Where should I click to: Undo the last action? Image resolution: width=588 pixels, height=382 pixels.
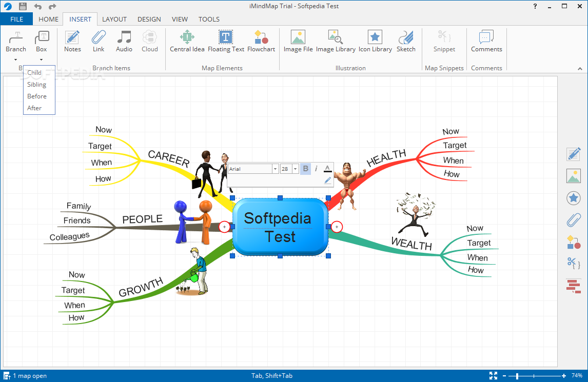click(x=37, y=6)
